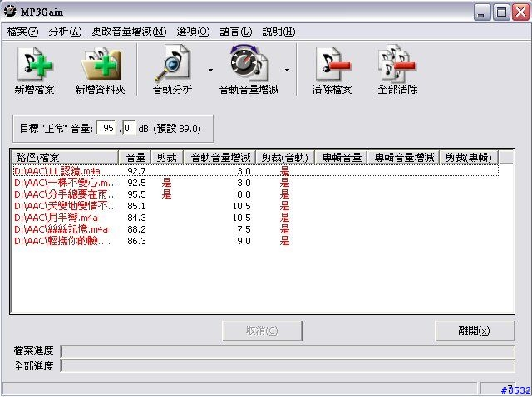Click Clear All icon (全部清除)
This screenshot has width=532, height=397.
[x=397, y=70]
